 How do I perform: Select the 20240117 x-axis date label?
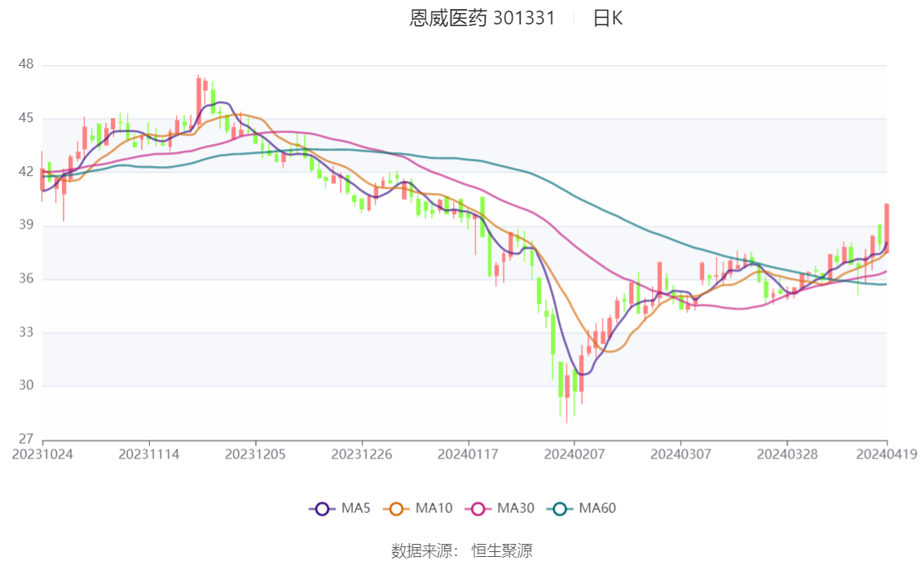point(468,454)
